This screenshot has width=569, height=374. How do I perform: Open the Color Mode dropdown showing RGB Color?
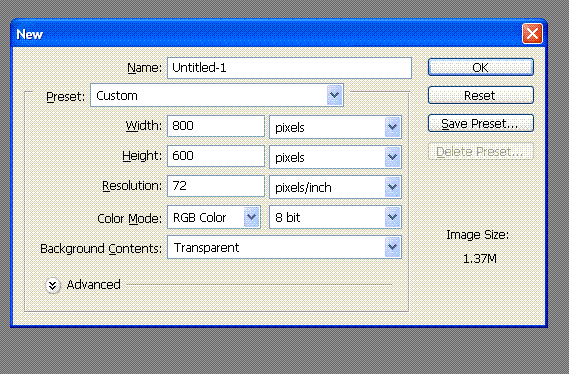pyautogui.click(x=214, y=217)
